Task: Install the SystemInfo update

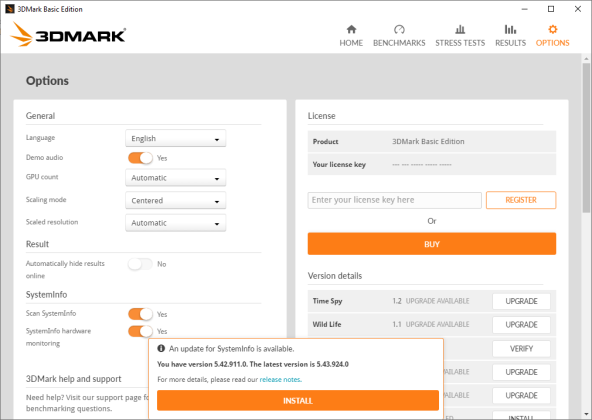Action: [298, 400]
